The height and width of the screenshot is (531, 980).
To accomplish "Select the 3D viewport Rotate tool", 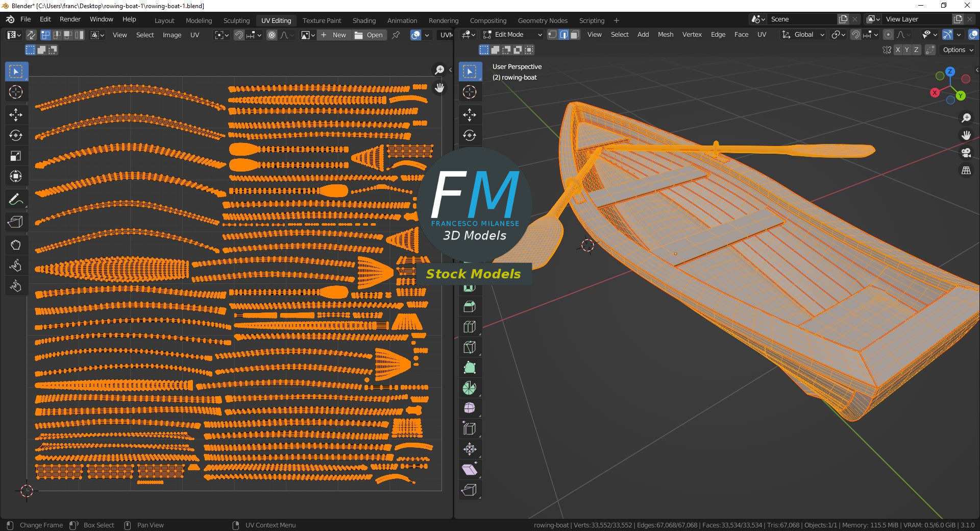I will (470, 135).
